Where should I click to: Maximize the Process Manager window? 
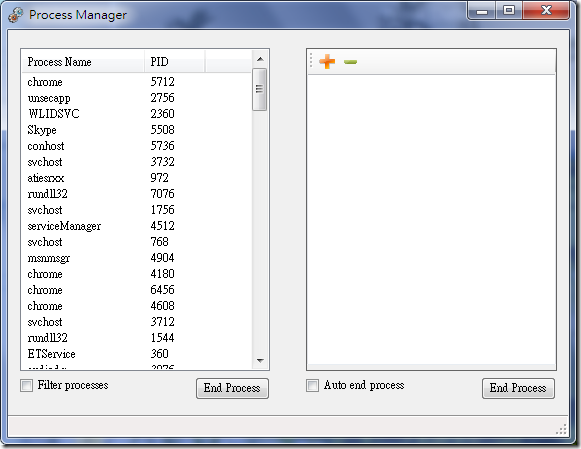(509, 10)
